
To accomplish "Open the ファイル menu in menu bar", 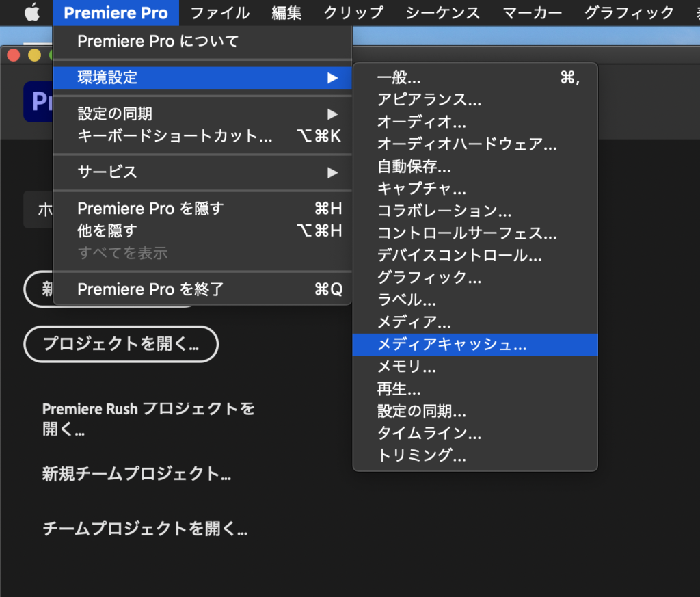I will (x=219, y=13).
